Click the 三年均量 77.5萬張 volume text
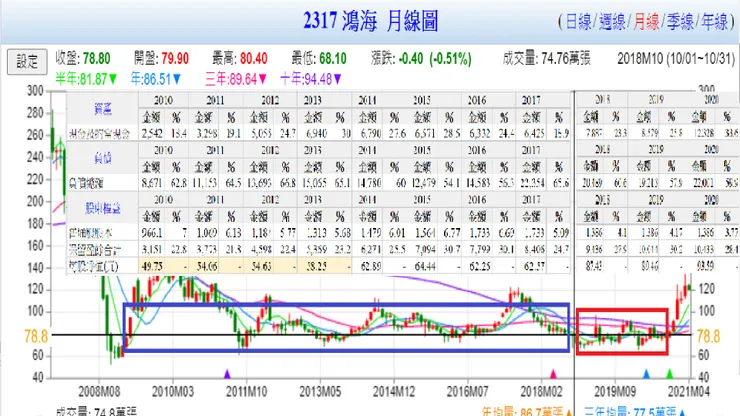 point(635,411)
